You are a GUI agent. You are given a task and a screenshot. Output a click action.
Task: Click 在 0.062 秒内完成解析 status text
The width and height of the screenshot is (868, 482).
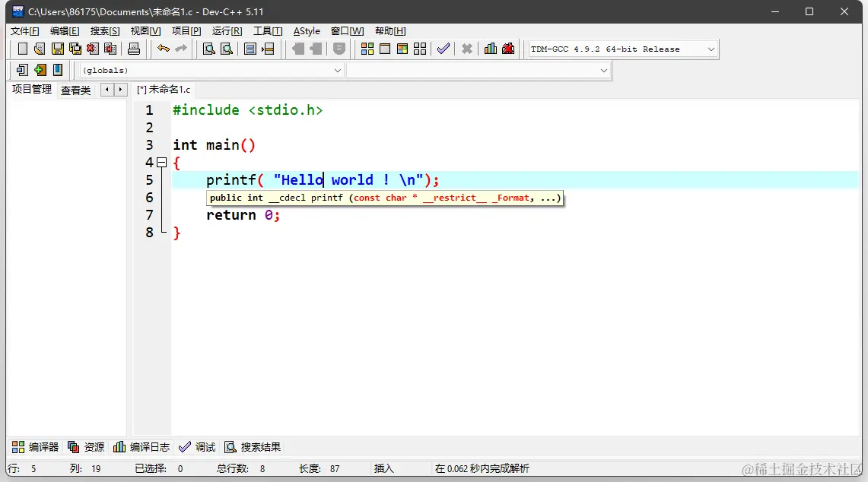pyautogui.click(x=482, y=469)
